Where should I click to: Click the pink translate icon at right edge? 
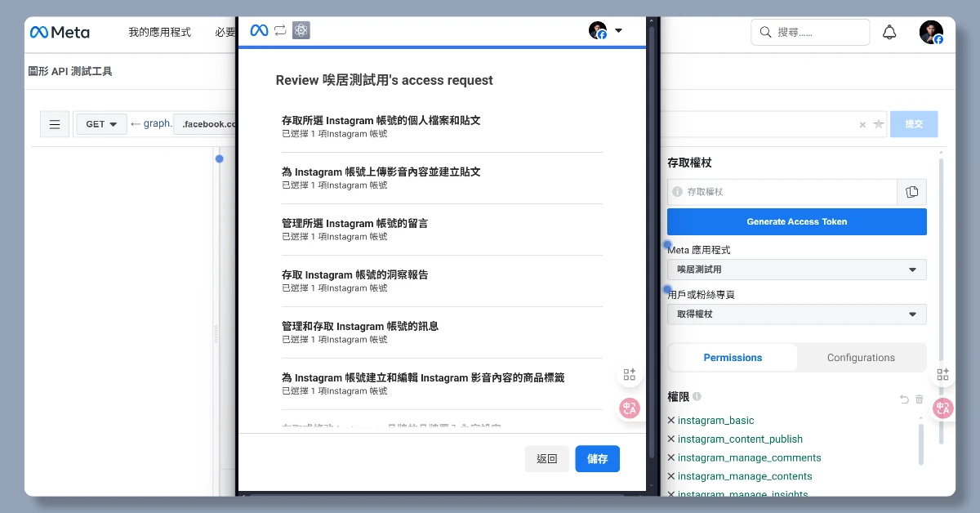[943, 408]
